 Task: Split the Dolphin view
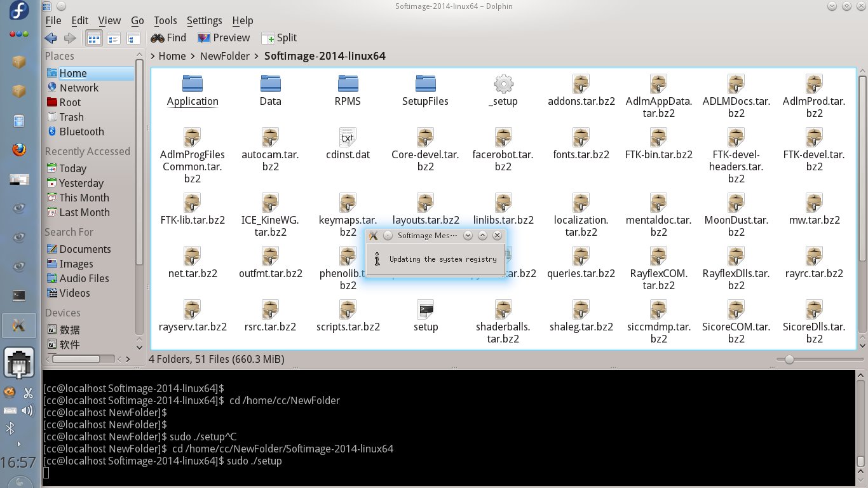coord(279,38)
